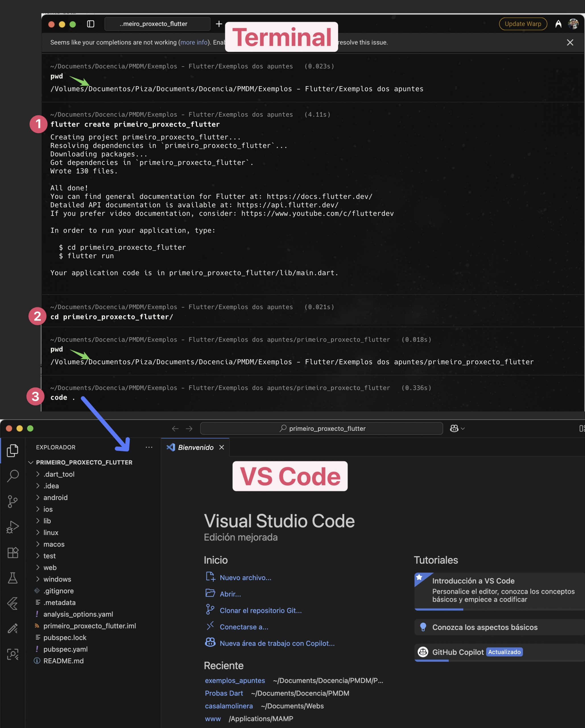Viewport: 585px width, 728px height.
Task: Toggle Warp sidebar panel icon
Action: (90, 24)
